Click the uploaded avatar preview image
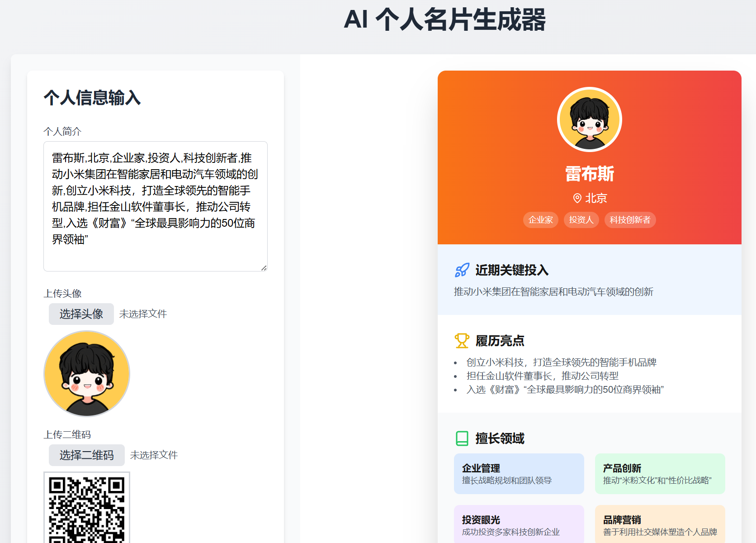 pos(87,374)
